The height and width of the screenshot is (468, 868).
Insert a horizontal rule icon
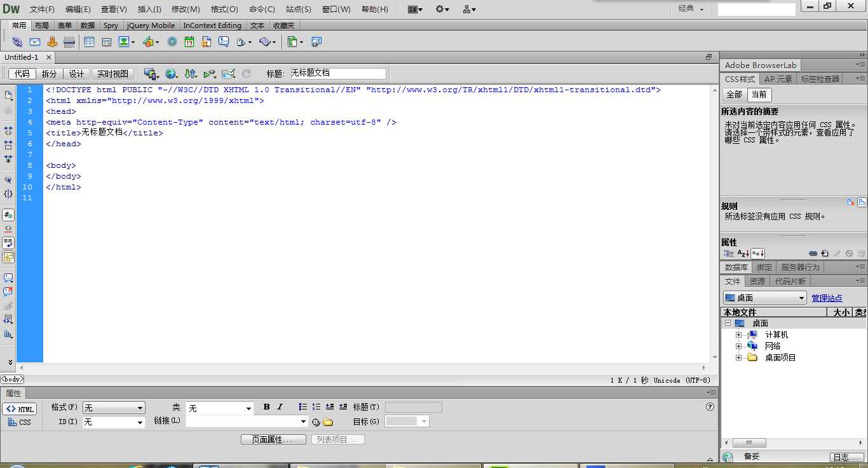click(69, 42)
